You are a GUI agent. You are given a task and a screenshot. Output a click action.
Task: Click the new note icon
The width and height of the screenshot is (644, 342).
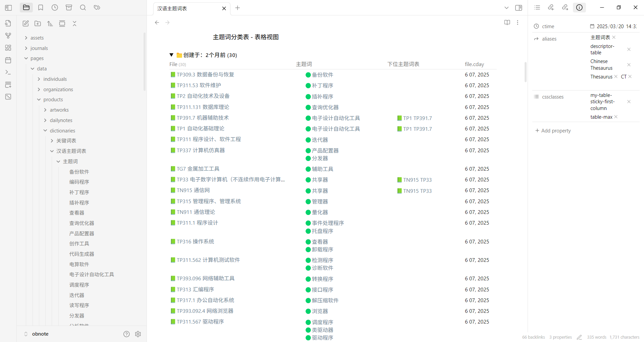point(25,23)
